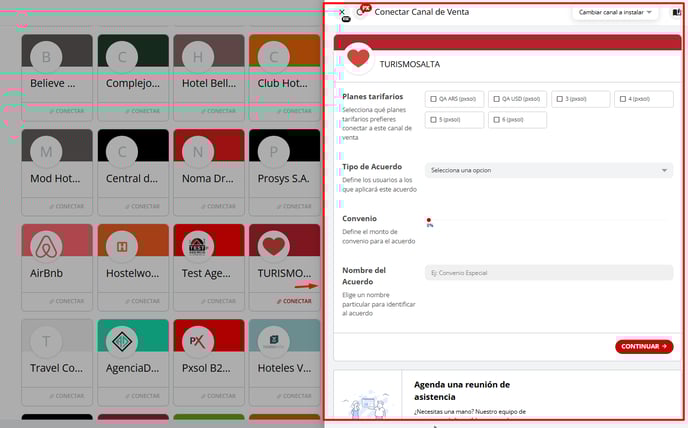Screen dimensions: 688x428
Task: Click CONECTAR on the Hostelworld card
Action: (143, 301)
